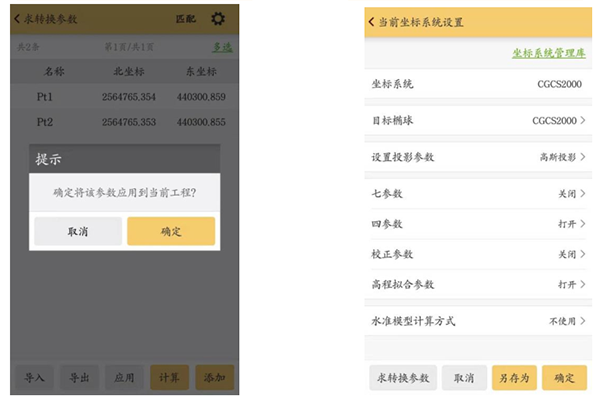Cancel the 提示 dialog with 取消
This screenshot has height=400, width=600.
point(78,231)
